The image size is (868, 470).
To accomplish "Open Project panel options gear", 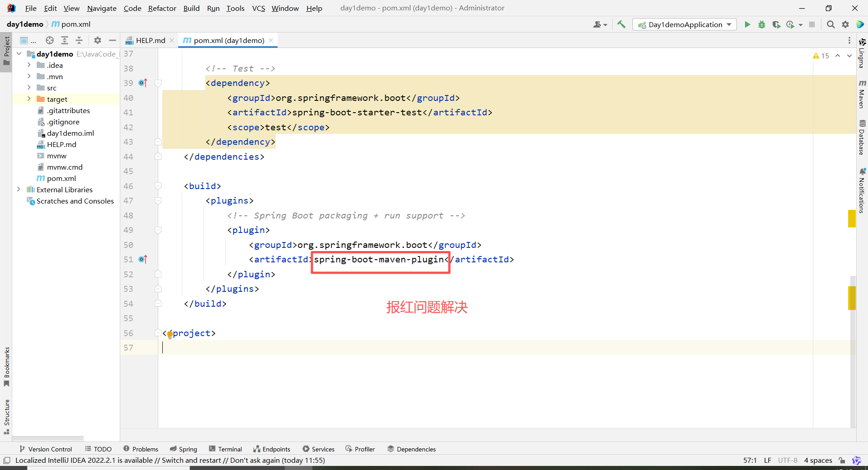I will coord(98,40).
